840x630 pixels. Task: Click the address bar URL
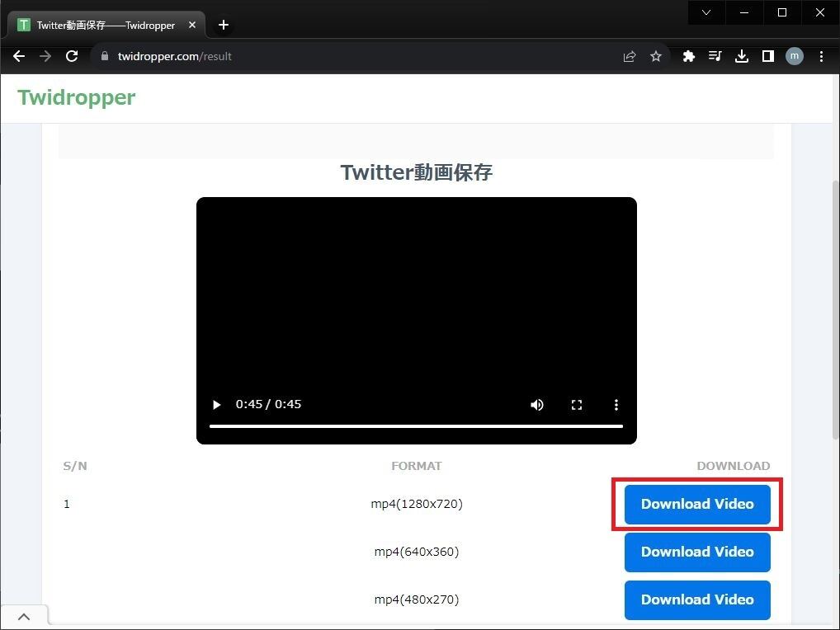(x=175, y=56)
